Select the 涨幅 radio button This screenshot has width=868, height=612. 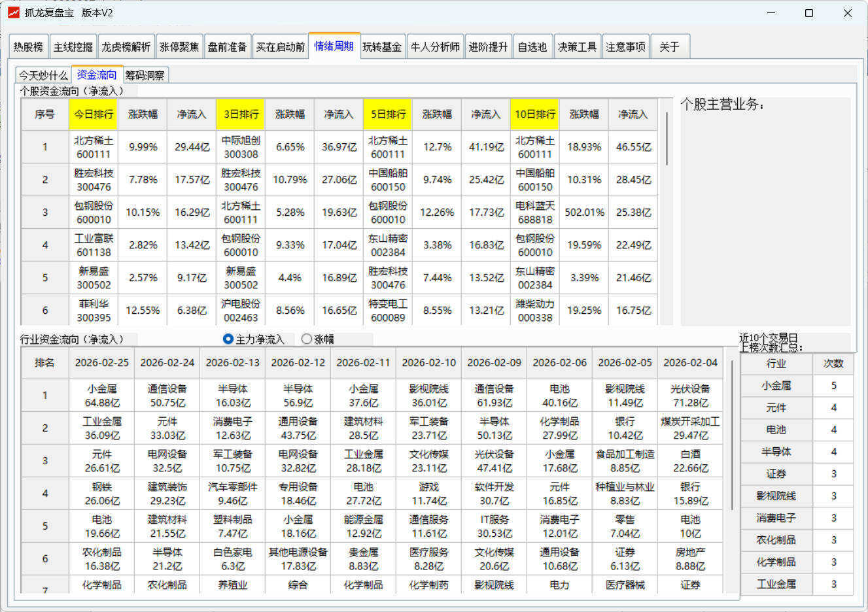tap(306, 339)
